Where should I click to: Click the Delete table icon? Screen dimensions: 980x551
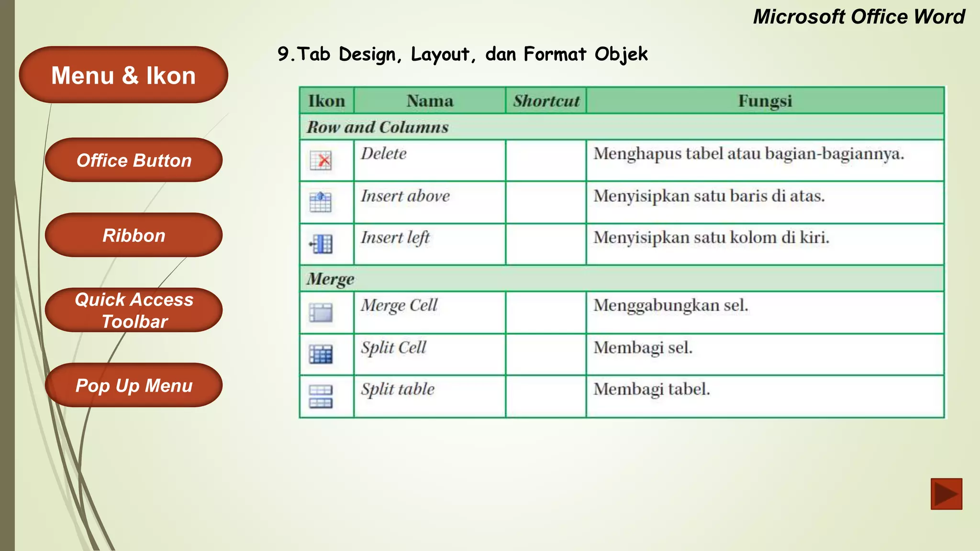point(321,160)
